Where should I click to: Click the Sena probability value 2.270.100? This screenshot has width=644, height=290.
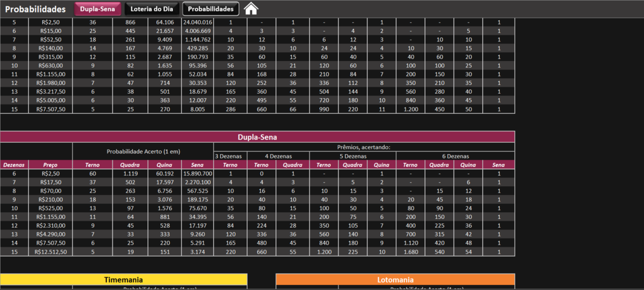point(197,182)
